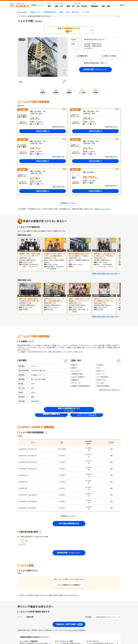This screenshot has height=644, width=138.
Task: Open 算出ロジックについて link
Action: (102, 209)
